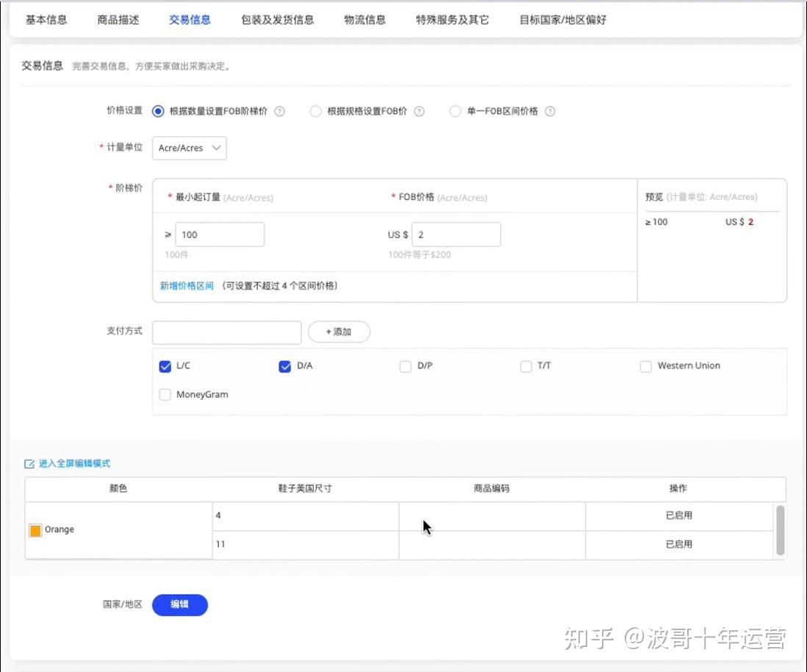Click the Orange color label text
The height and width of the screenshot is (672, 807).
(60, 530)
